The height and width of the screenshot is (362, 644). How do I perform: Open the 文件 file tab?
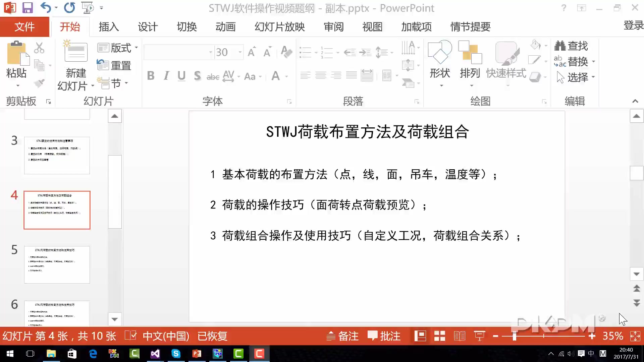[24, 27]
